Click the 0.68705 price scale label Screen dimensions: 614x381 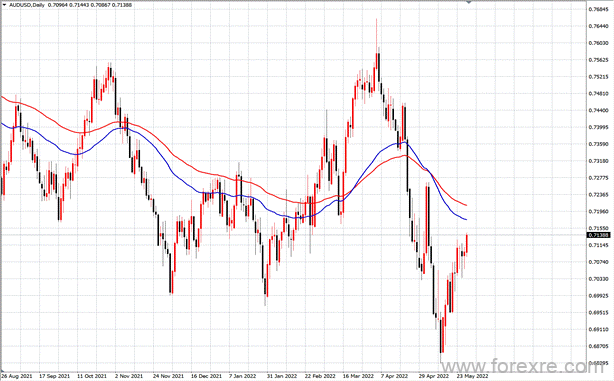(x=598, y=346)
